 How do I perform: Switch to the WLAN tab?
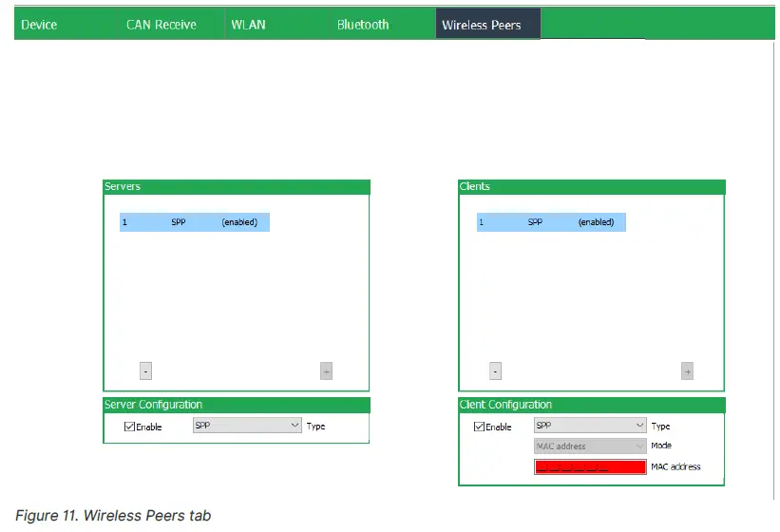[248, 25]
